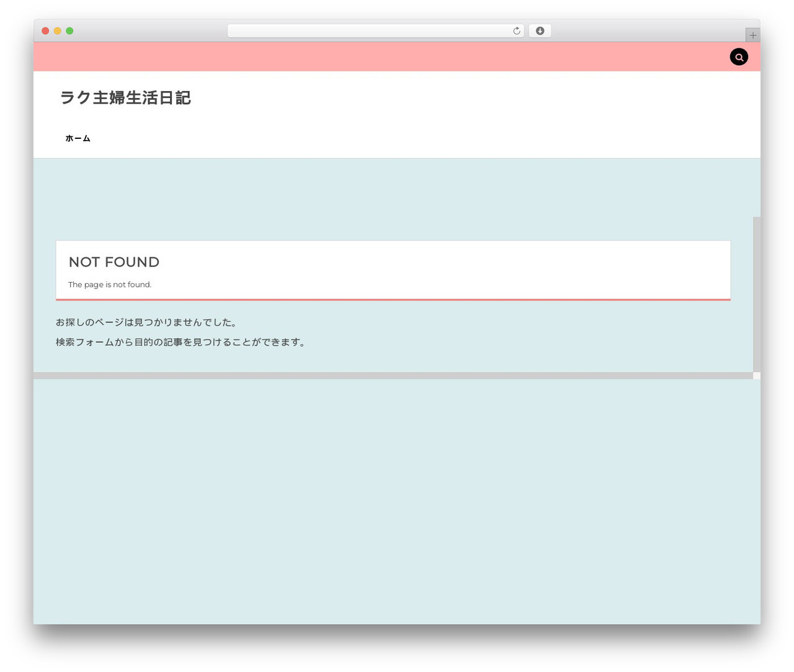Open the site search icon
Viewport: 794px width, 672px height.
(739, 57)
